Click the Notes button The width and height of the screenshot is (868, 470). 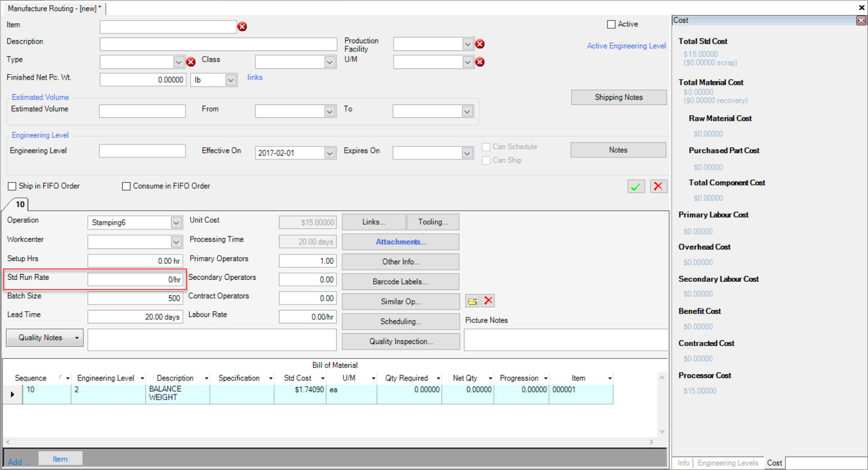click(618, 150)
